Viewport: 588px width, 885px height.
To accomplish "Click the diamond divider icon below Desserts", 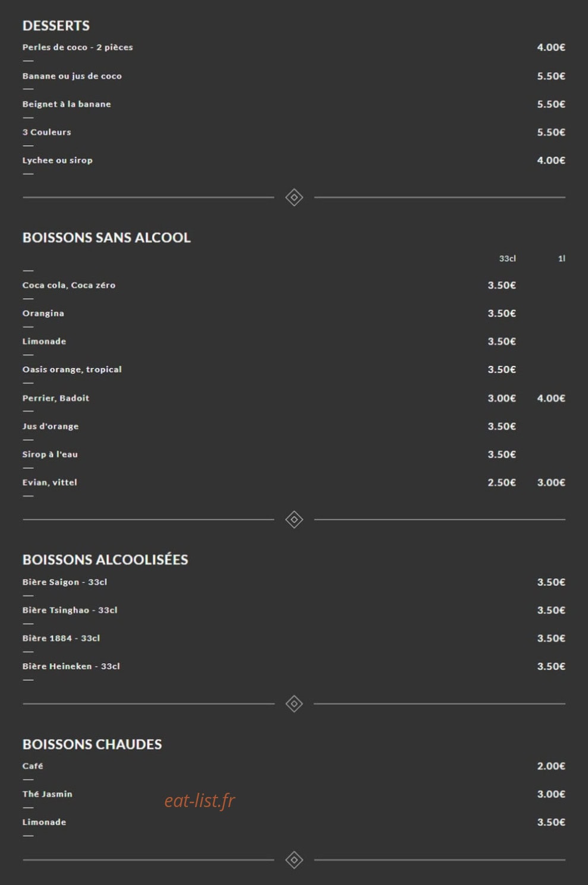I will pos(294,197).
